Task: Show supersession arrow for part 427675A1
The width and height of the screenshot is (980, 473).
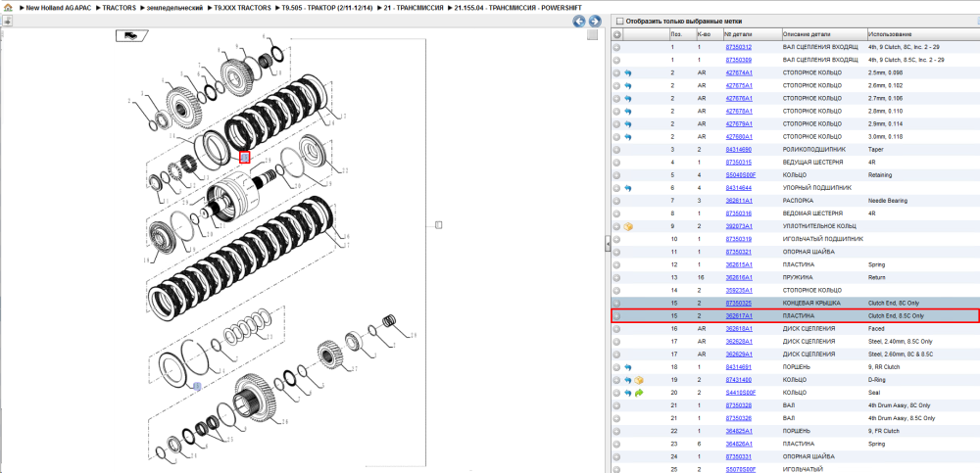Action: 628,85
